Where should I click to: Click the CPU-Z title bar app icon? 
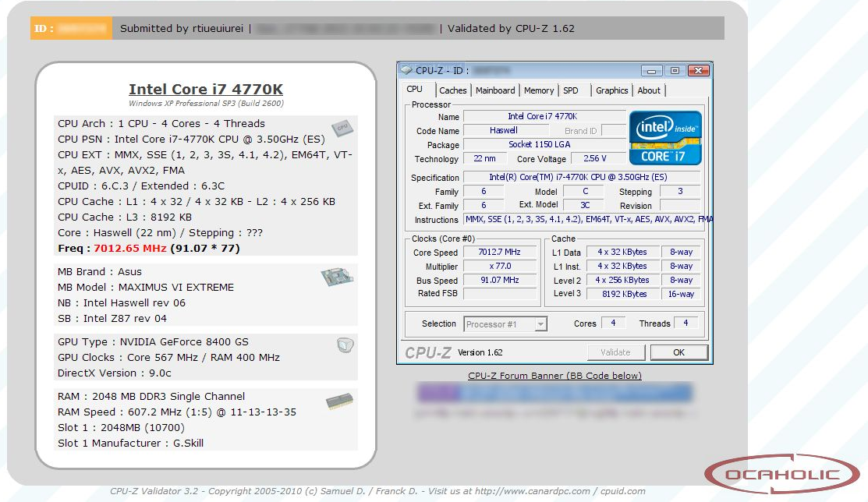tap(406, 70)
